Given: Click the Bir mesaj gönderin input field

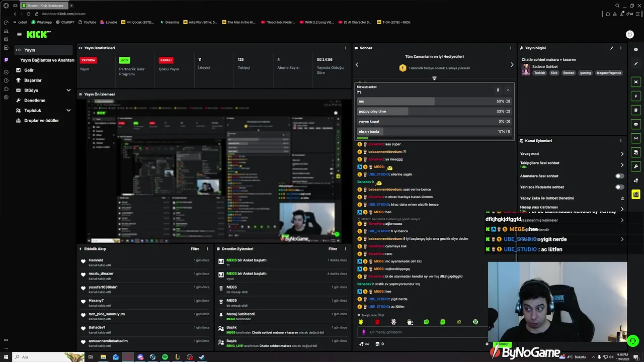Looking at the screenshot, I should click(423, 332).
